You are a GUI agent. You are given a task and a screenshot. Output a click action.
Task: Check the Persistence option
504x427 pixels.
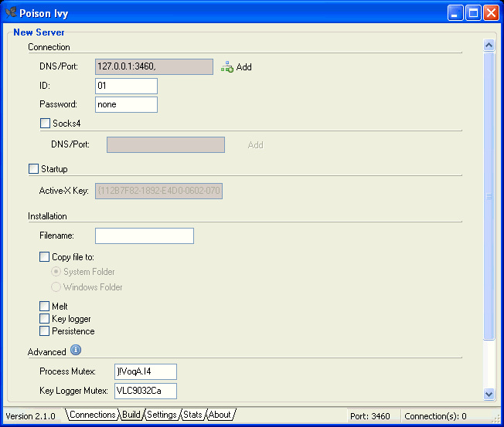[x=45, y=331]
